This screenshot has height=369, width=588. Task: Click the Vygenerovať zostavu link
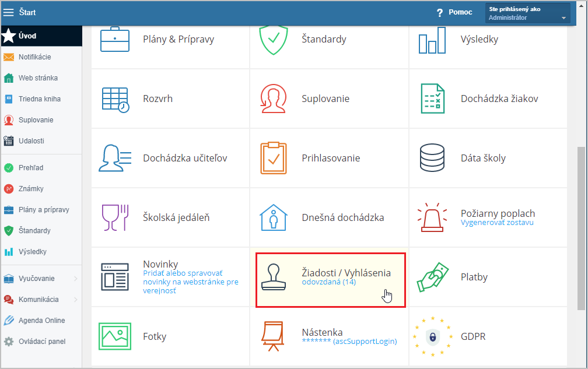click(x=497, y=223)
